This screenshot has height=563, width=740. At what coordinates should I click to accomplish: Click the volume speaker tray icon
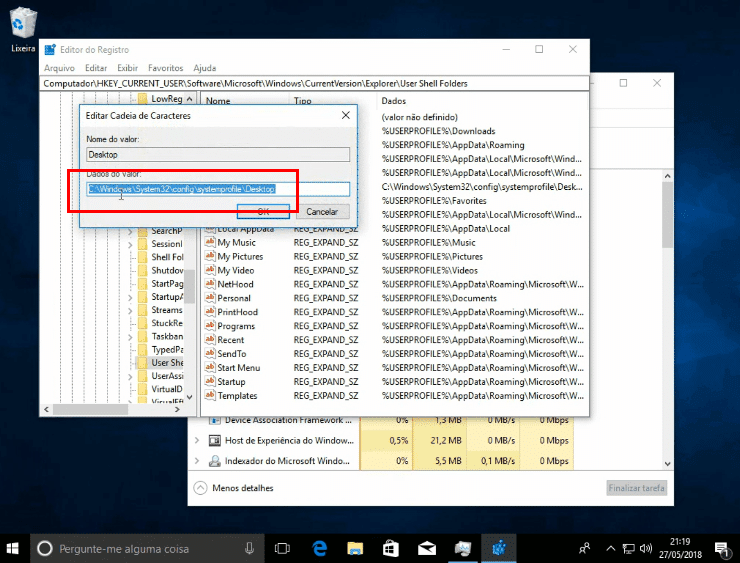[646, 548]
